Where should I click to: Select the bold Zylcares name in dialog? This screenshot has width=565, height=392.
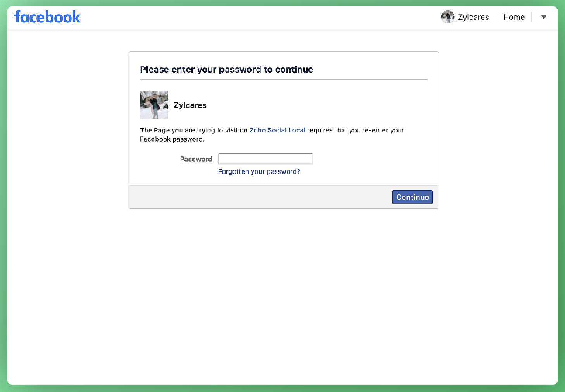point(190,105)
